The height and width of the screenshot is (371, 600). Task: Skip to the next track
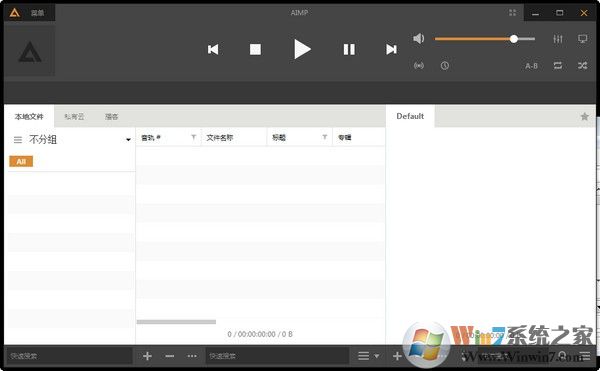pos(391,49)
